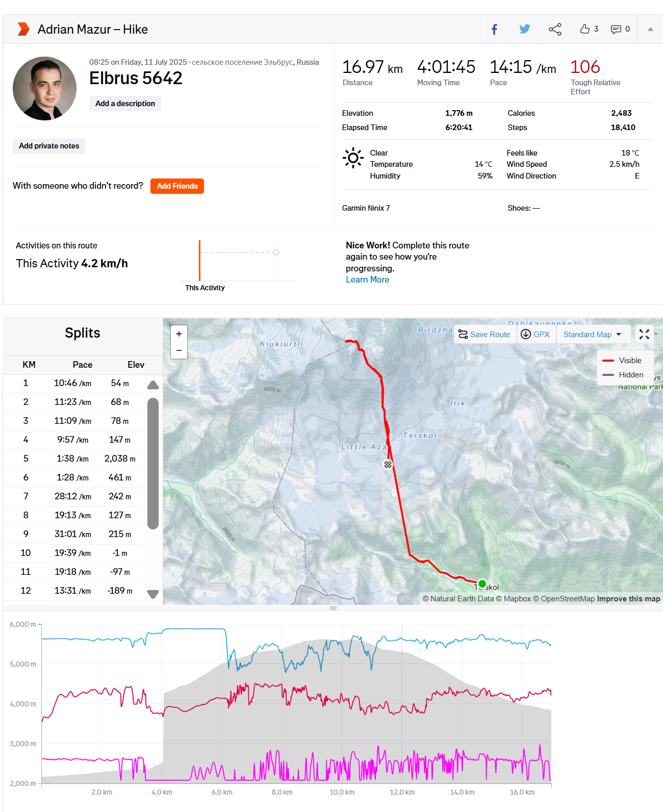The width and height of the screenshot is (663, 812).
Task: Give kudos with thumbs-up icon
Action: pos(585,29)
